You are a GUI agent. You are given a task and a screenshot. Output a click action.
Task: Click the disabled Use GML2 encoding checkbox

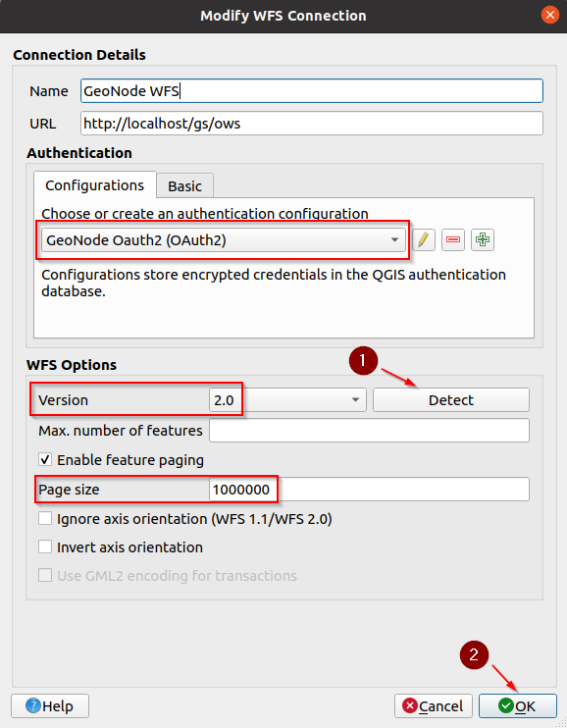coord(45,576)
